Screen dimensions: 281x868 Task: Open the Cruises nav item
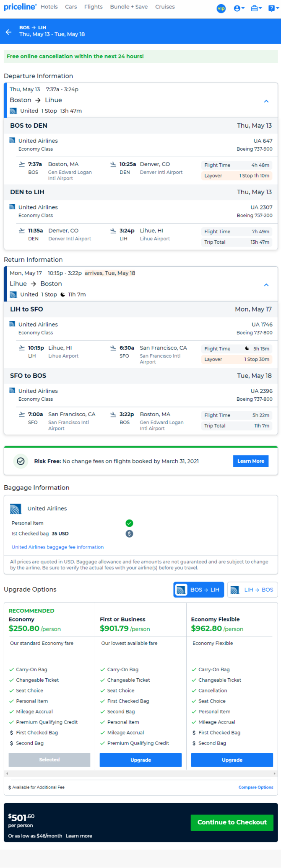click(165, 7)
